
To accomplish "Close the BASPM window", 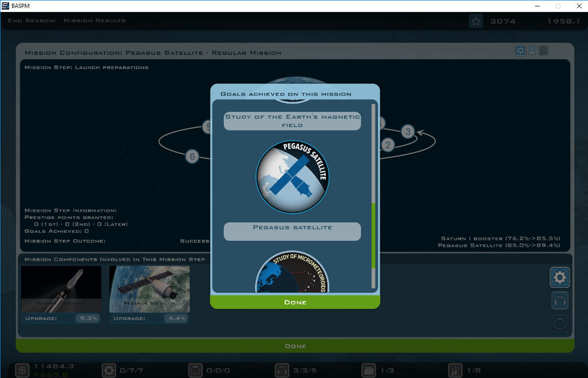I will [579, 6].
